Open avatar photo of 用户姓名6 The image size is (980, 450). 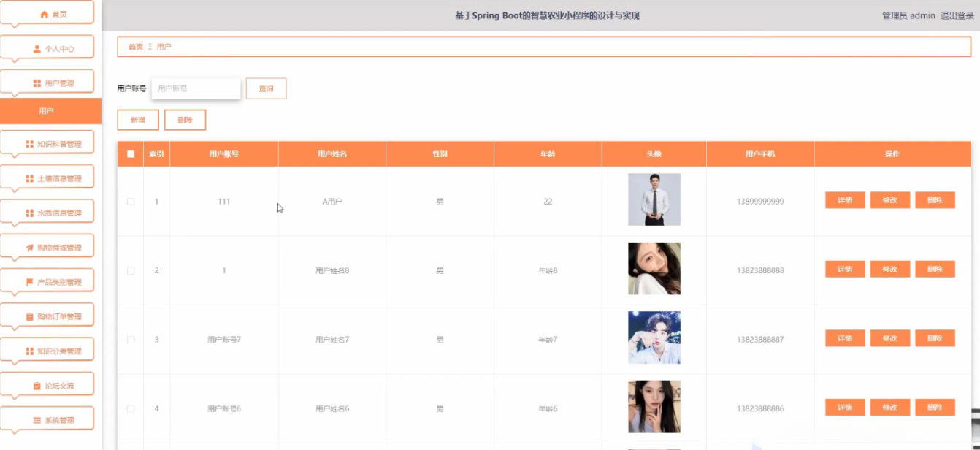point(654,407)
